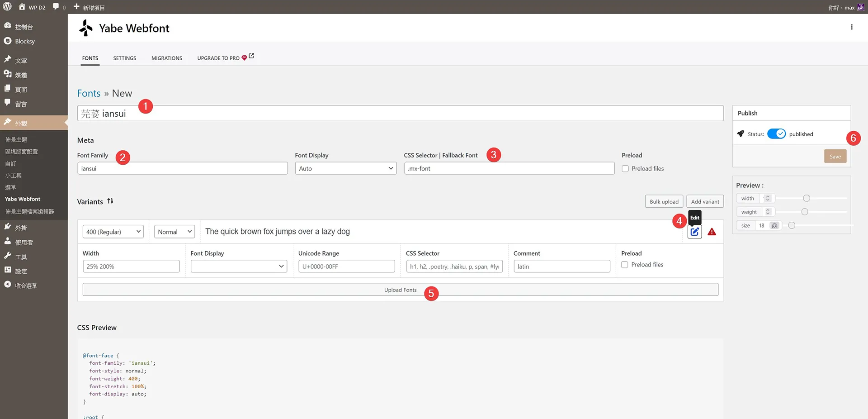Click the size value 18 field
Screen dimensions: 868x419
[762, 225]
